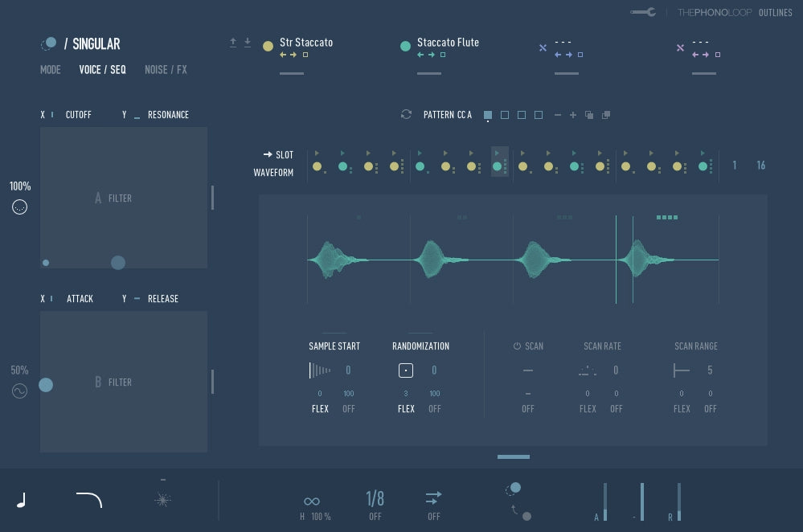Toggle the Scan power button
Image resolution: width=803 pixels, height=532 pixels.
click(517, 346)
